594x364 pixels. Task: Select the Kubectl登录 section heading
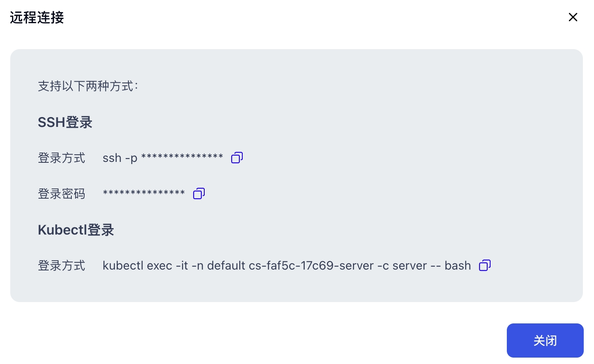coord(76,230)
